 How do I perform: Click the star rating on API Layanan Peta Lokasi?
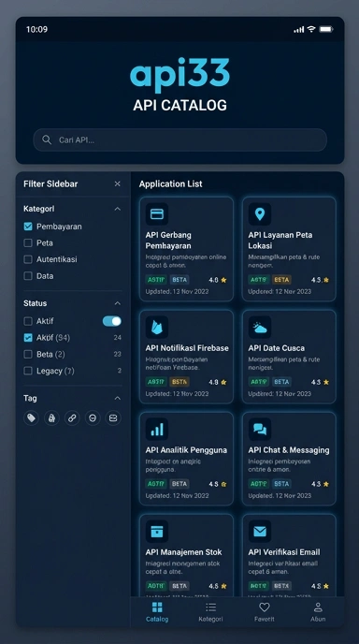(320, 280)
